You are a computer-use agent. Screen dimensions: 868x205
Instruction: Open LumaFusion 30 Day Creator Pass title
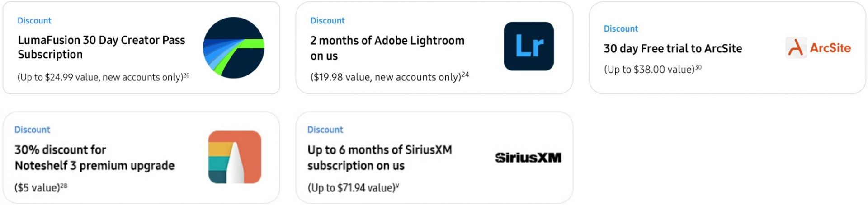(x=101, y=47)
